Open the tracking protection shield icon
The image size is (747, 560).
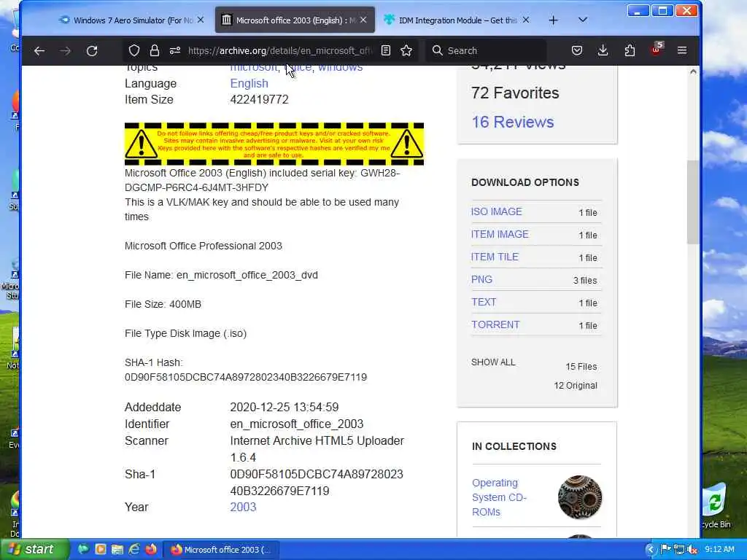[x=134, y=50]
